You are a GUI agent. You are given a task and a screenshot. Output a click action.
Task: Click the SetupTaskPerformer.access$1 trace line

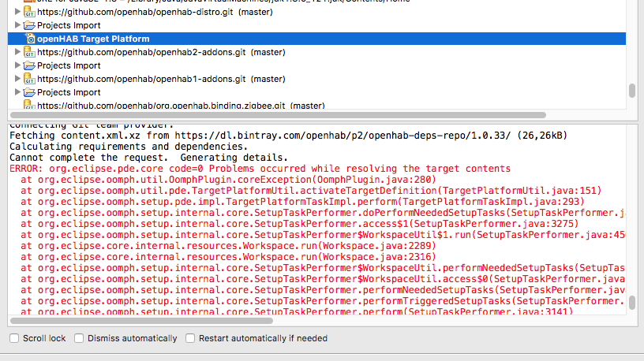click(x=299, y=224)
